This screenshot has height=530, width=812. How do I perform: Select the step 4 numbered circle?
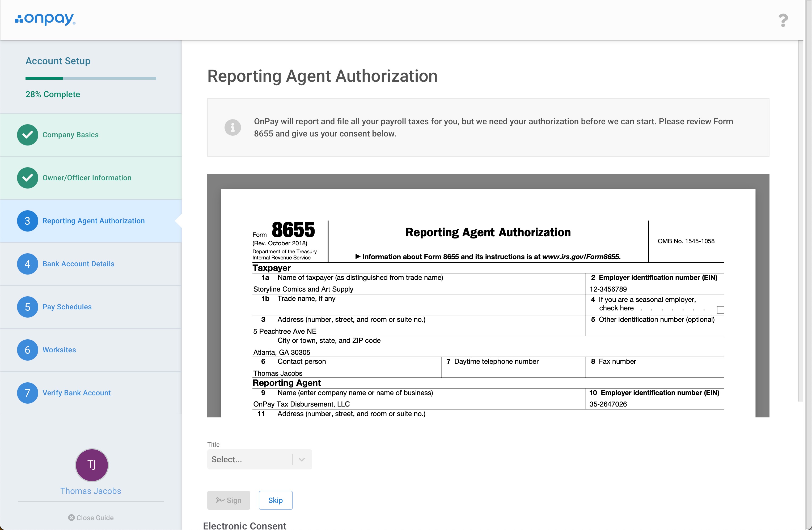click(27, 264)
